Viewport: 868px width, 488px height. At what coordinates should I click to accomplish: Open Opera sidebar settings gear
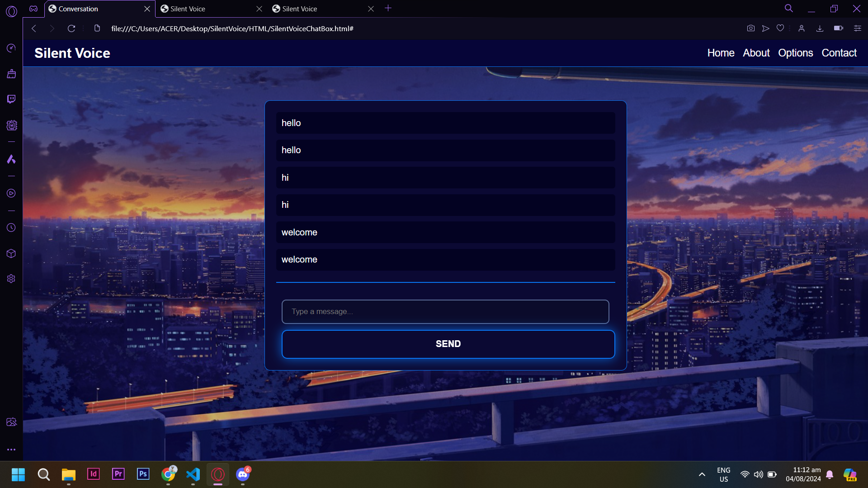tap(11, 279)
